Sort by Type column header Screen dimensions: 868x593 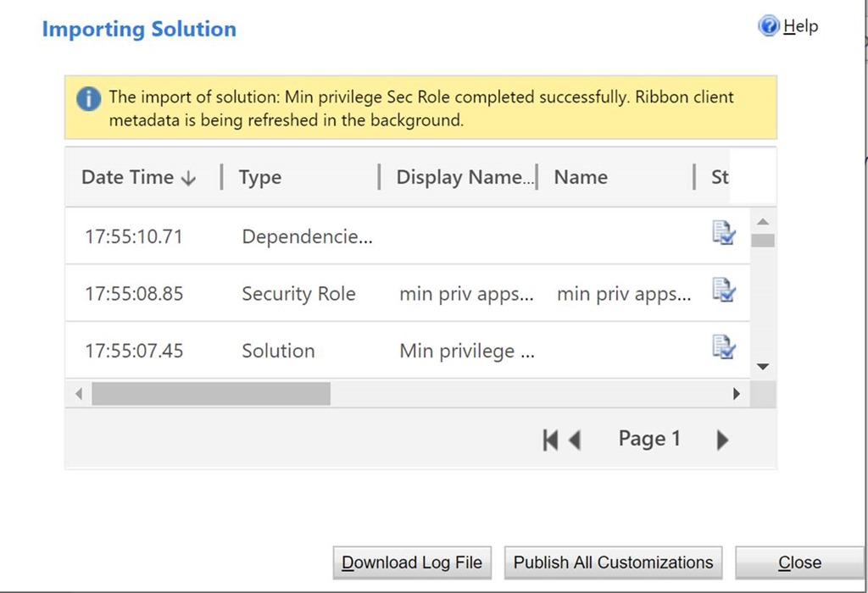point(260,178)
